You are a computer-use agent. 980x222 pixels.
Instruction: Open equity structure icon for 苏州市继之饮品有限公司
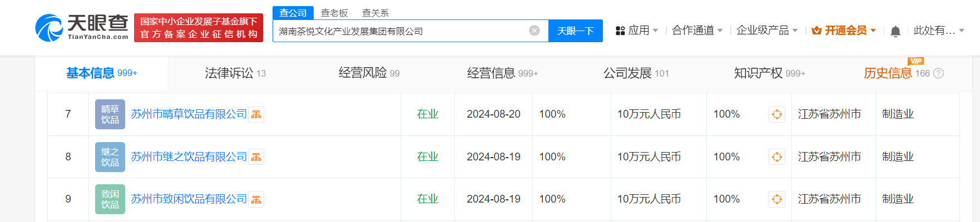(256, 157)
